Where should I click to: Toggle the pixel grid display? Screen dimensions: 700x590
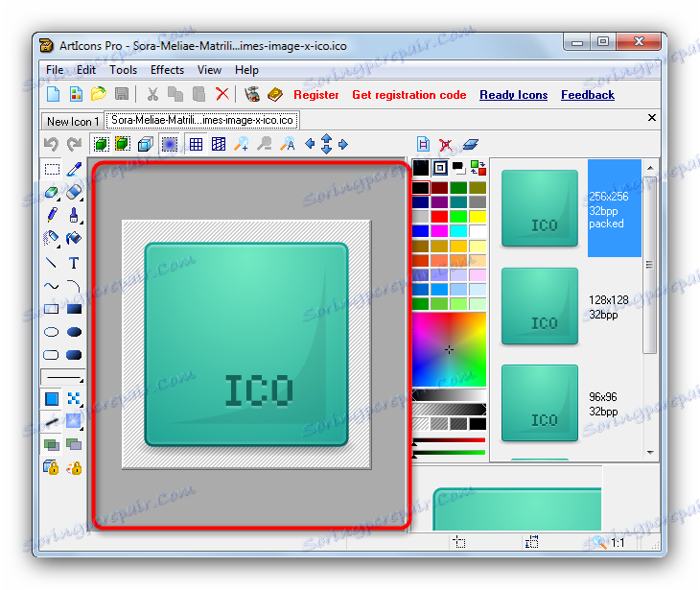coord(196,144)
